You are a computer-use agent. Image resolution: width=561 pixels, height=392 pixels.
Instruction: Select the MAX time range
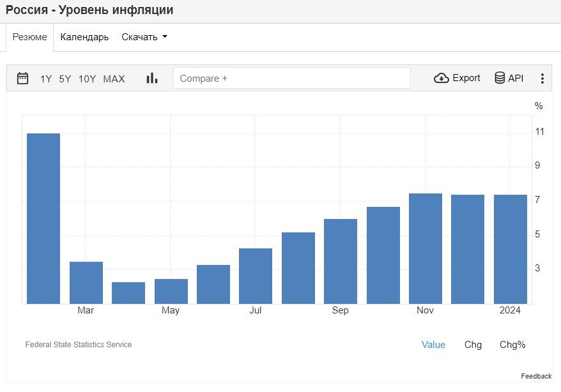[x=114, y=79]
